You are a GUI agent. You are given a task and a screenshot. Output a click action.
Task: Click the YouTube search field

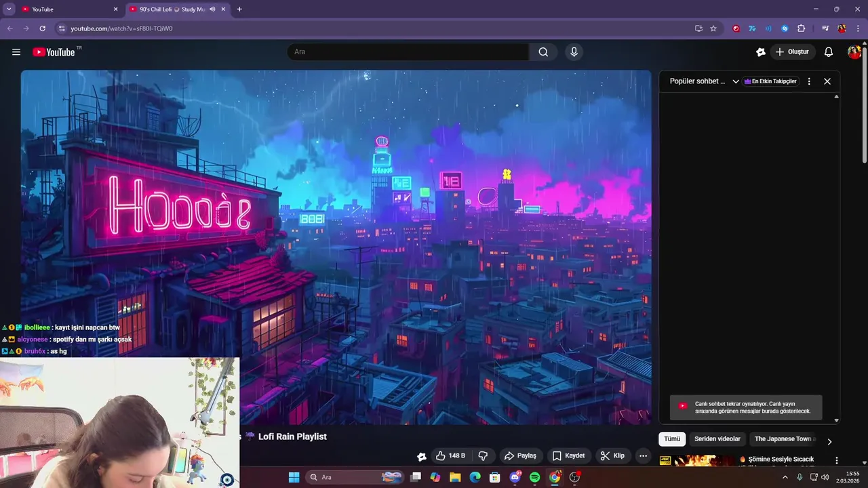click(x=408, y=52)
